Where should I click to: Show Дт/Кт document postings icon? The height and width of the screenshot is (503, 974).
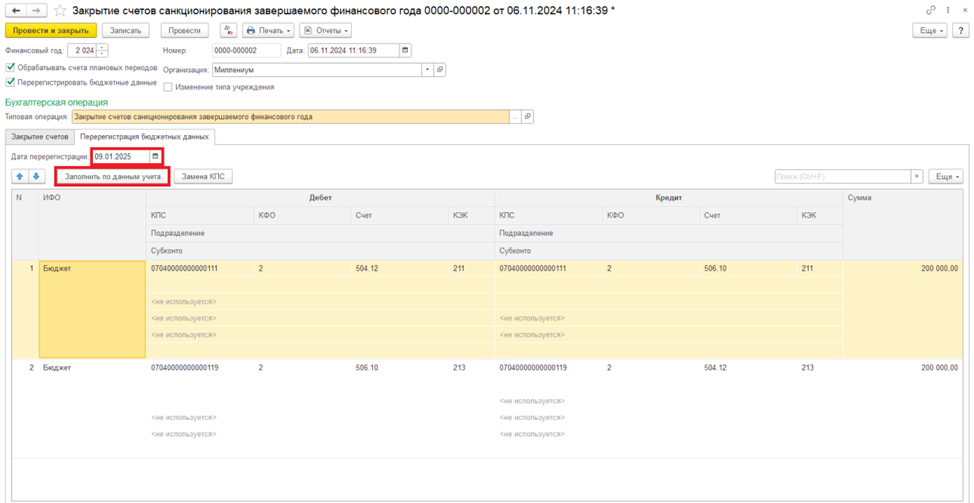229,30
